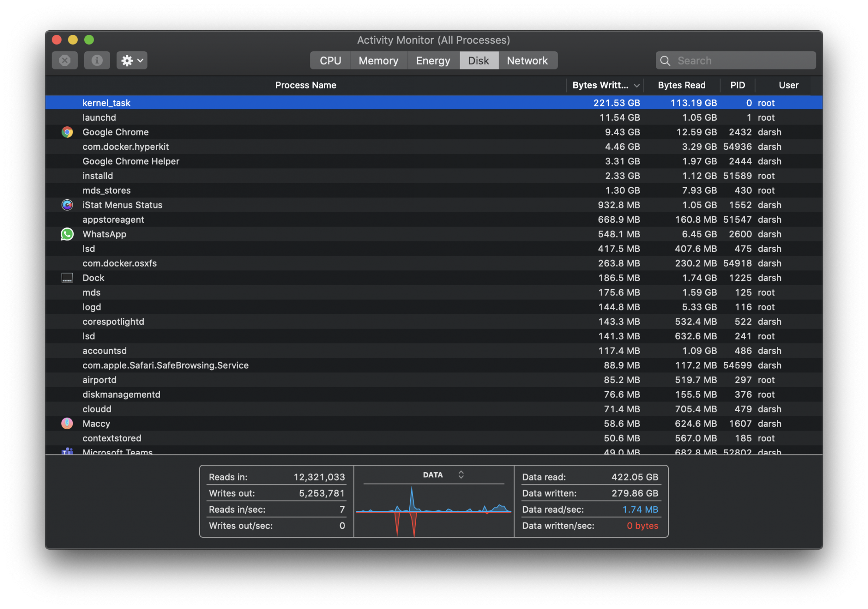Screen dimensions: 868x609
Task: Switch to the Energy tab
Action: 433,60
